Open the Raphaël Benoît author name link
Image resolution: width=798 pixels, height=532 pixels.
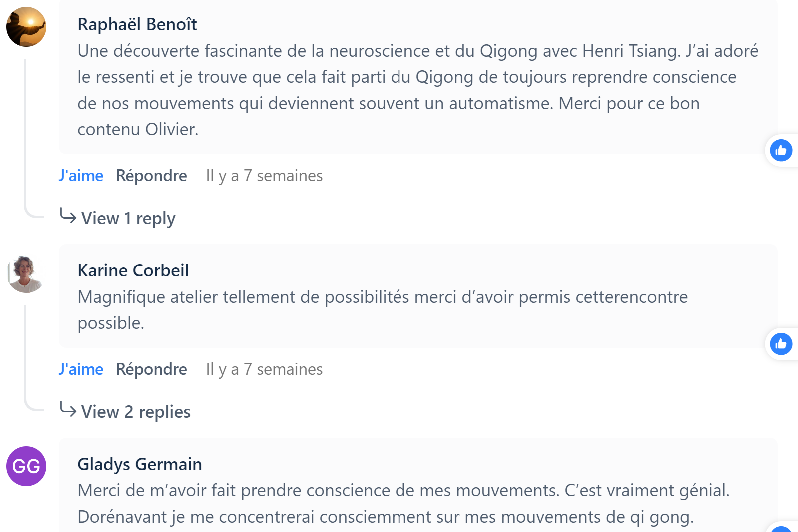point(137,24)
